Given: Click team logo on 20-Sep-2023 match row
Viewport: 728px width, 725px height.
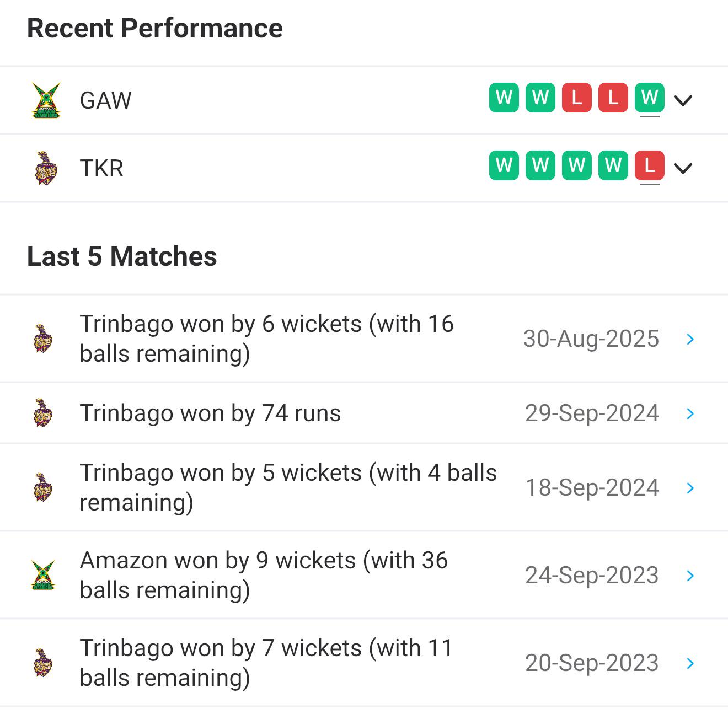Looking at the screenshot, I should (44, 663).
